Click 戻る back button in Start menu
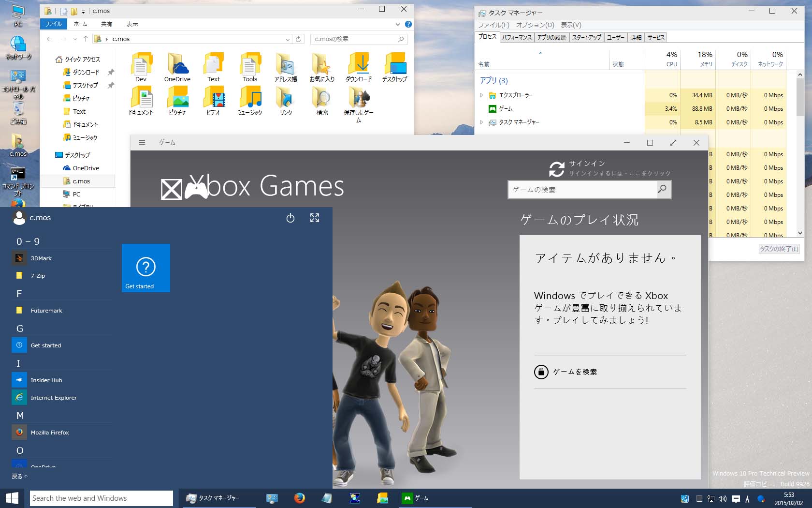 [x=20, y=477]
